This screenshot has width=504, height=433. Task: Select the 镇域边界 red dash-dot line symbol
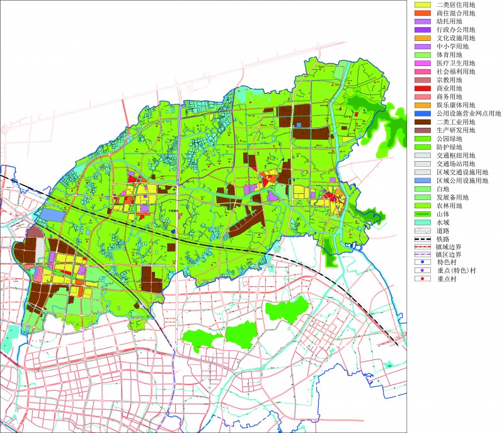pyautogui.click(x=421, y=247)
